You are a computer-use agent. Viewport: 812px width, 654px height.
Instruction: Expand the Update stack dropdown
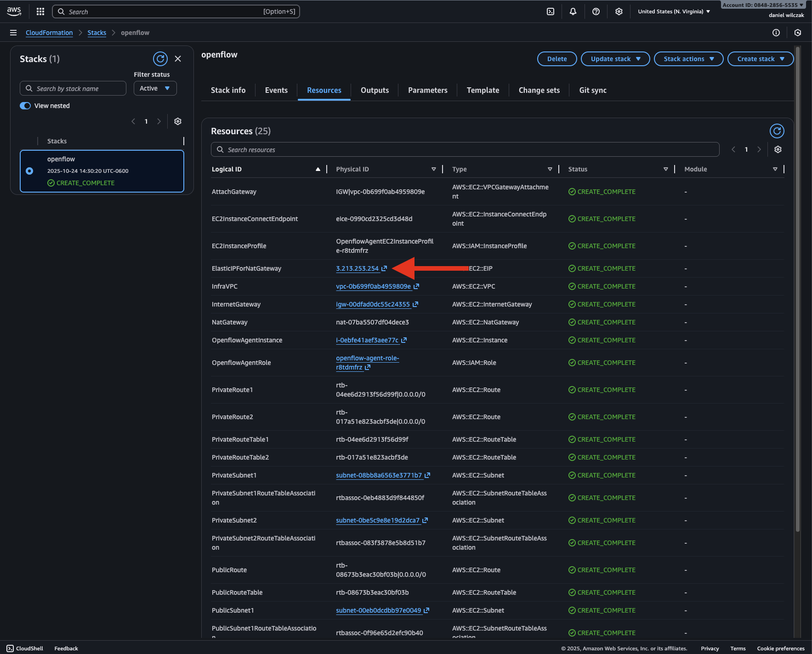coord(615,59)
